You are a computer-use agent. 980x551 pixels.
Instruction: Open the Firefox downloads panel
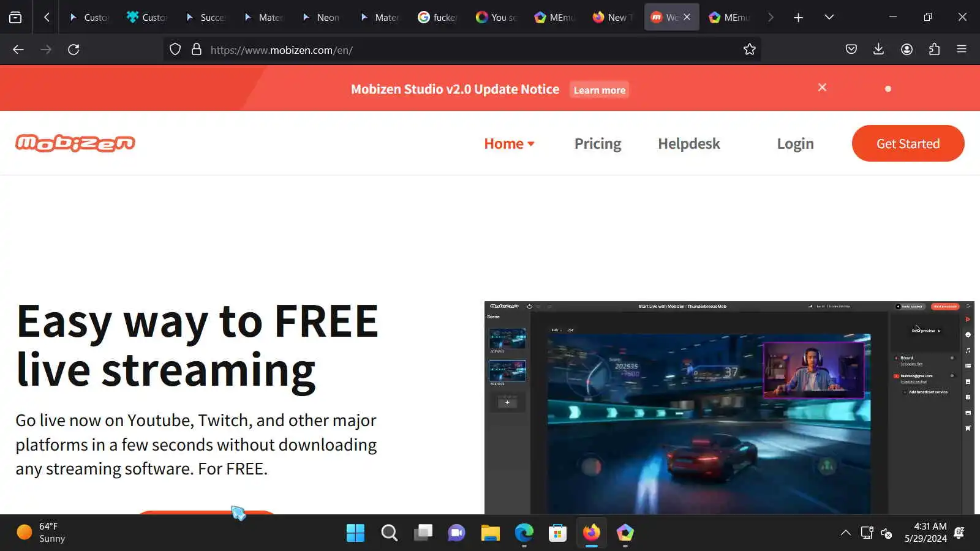coord(878,50)
